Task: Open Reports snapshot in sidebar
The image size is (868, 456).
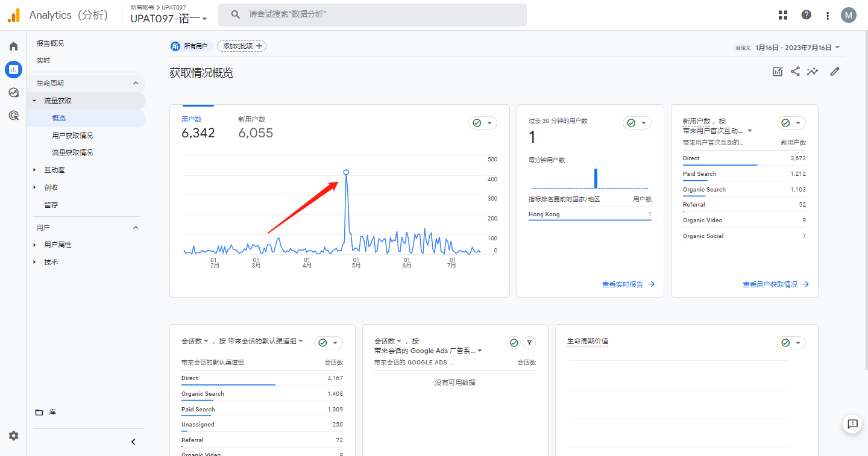Action: pyautogui.click(x=50, y=43)
